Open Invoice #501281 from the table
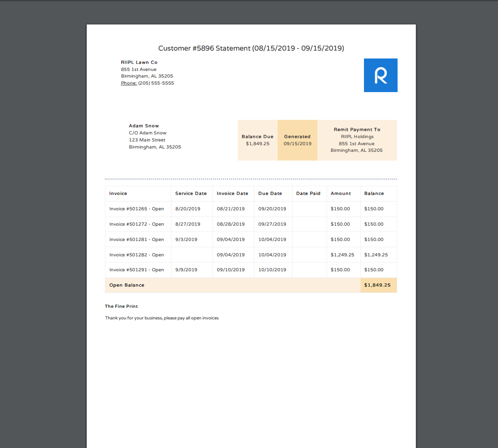This screenshot has height=448, width=498. pos(137,239)
